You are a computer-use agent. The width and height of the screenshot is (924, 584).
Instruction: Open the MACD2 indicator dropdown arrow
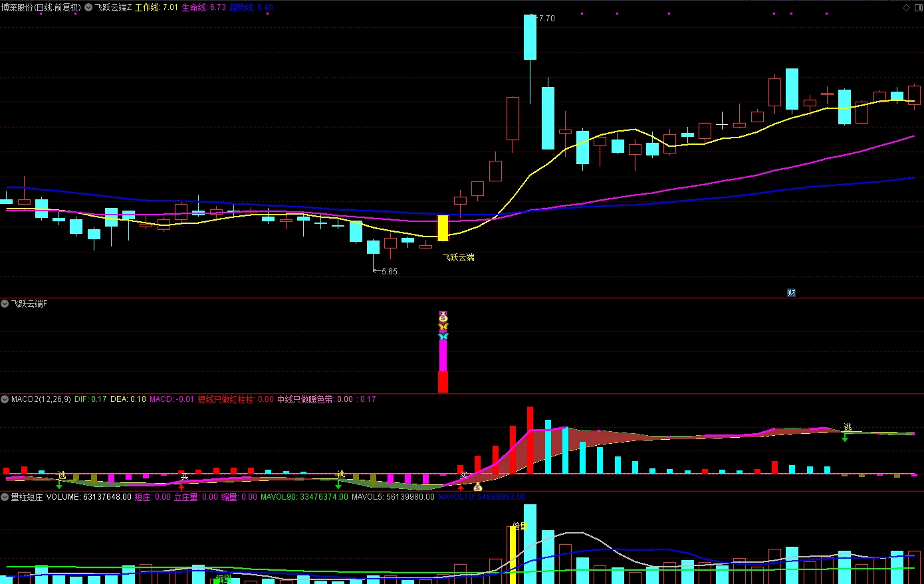tap(5, 399)
